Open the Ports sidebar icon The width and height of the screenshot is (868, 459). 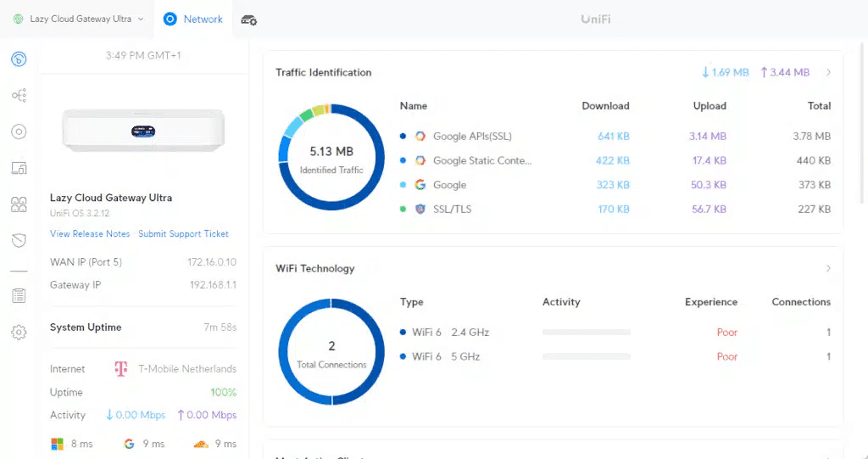point(19,204)
